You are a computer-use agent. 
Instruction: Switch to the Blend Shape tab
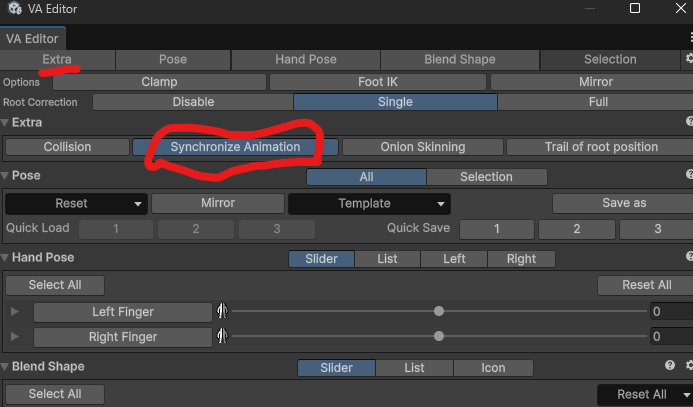[460, 59]
